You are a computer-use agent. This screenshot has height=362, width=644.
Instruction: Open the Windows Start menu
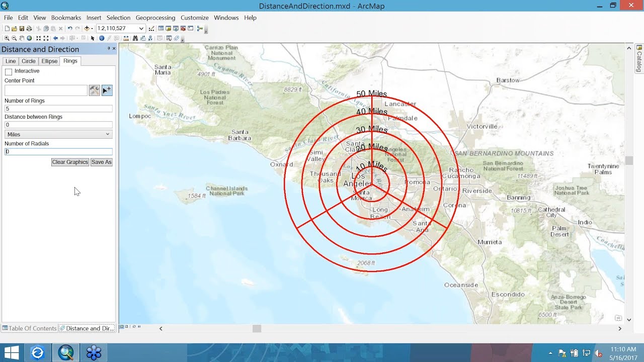pyautogui.click(x=12, y=352)
